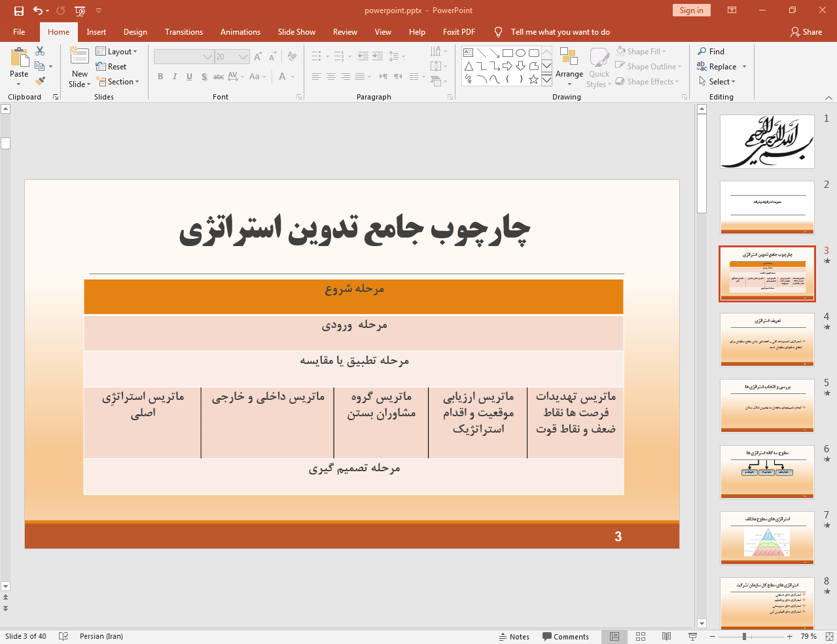Click the Format Painter brush icon

tap(40, 81)
